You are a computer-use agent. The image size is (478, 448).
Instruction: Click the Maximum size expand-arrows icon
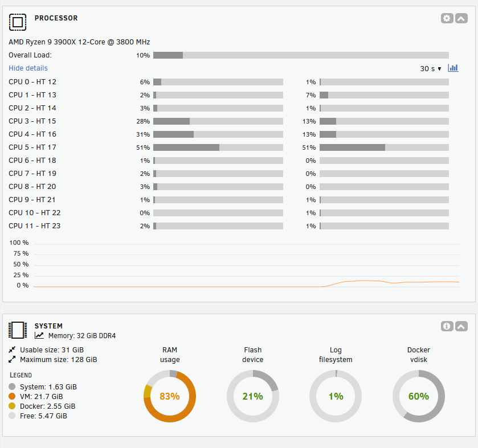[13, 360]
